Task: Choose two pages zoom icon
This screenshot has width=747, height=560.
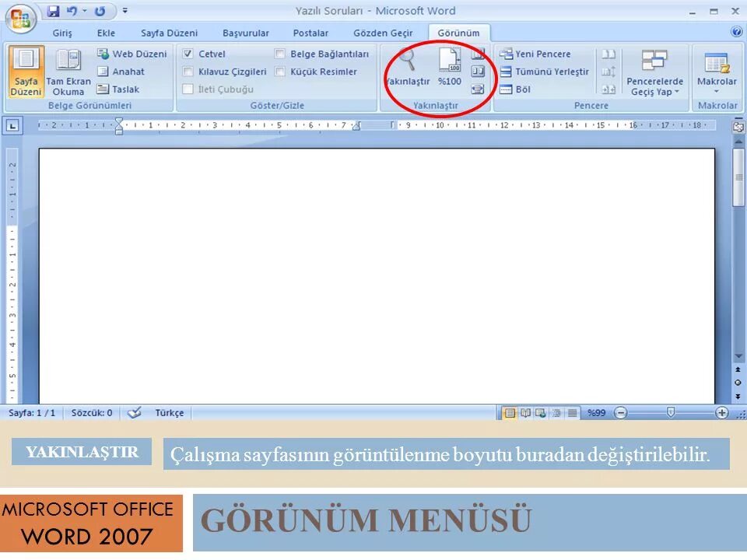Action: tap(478, 72)
